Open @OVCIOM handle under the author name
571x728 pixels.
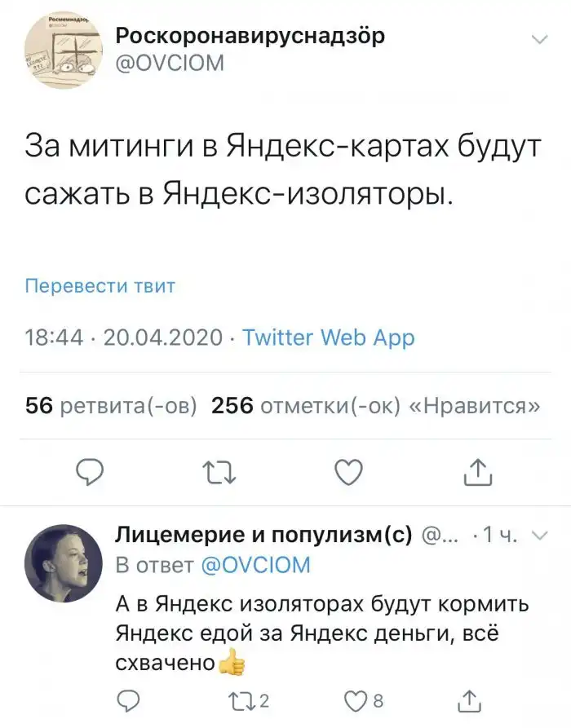(170, 64)
